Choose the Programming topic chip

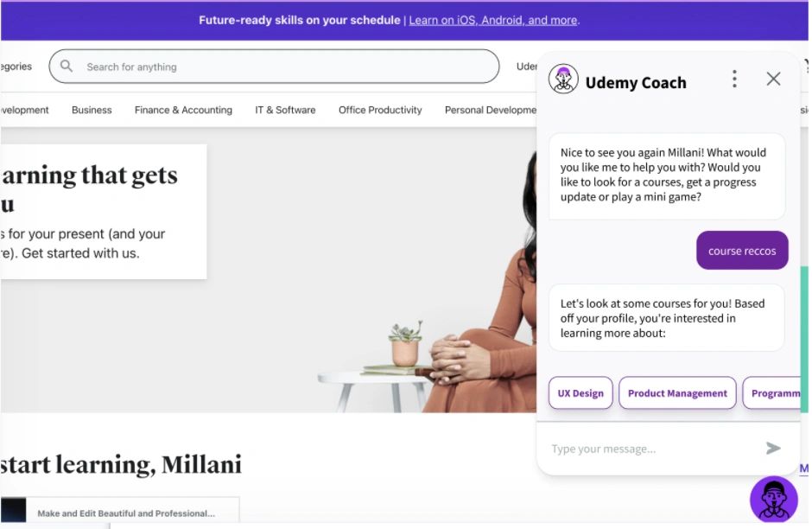pyautogui.click(x=771, y=392)
